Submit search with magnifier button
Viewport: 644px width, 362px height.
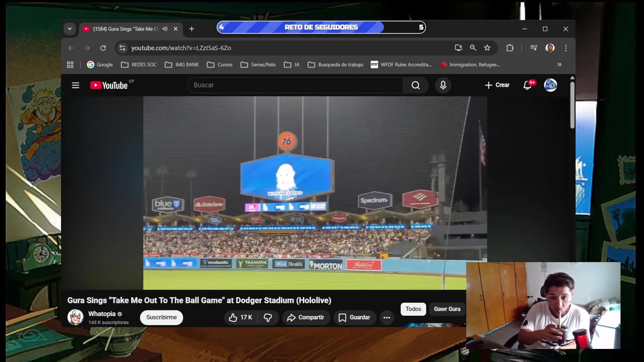[416, 85]
